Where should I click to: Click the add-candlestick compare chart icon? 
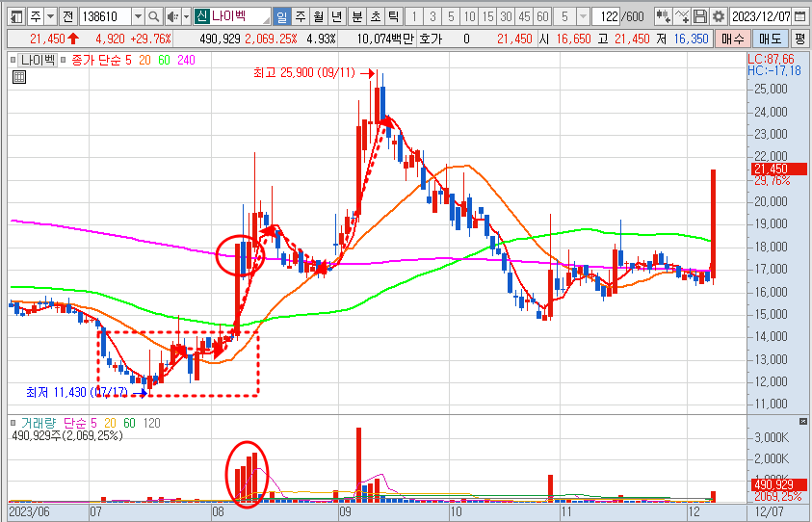coord(663,17)
